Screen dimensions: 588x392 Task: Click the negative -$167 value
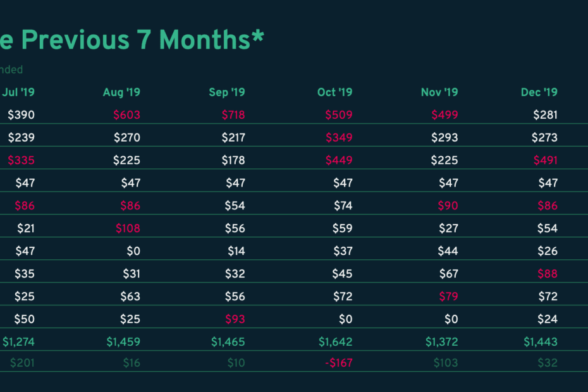click(x=339, y=363)
